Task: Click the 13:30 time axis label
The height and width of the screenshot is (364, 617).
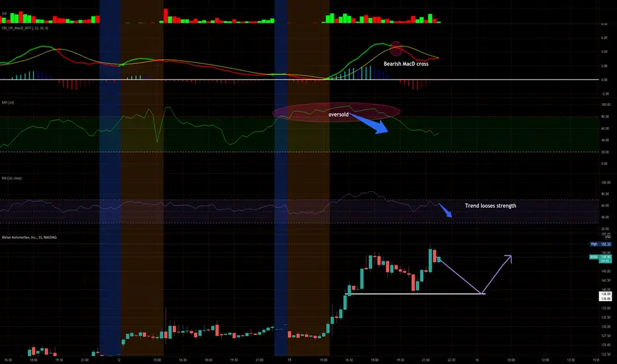Action: click(x=571, y=360)
